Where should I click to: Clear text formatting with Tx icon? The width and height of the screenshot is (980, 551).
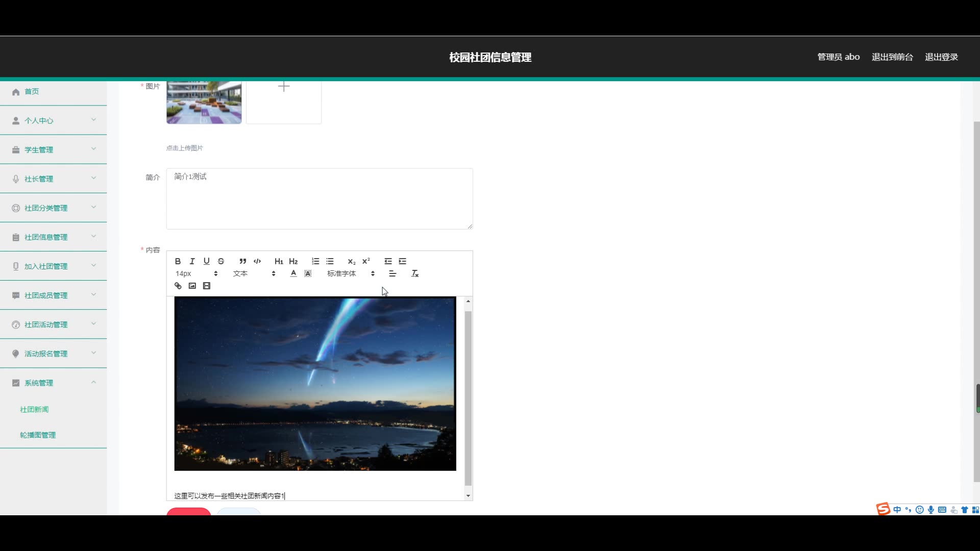pyautogui.click(x=415, y=273)
